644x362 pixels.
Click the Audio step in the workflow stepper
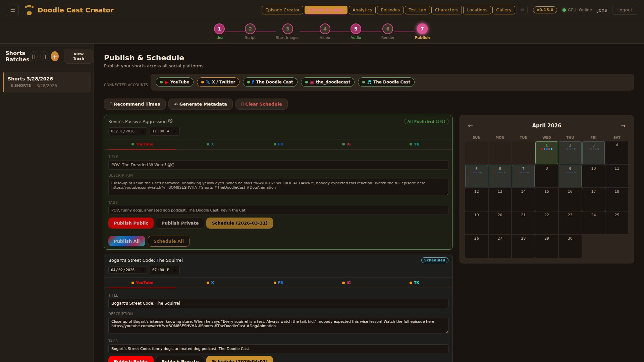click(356, 29)
